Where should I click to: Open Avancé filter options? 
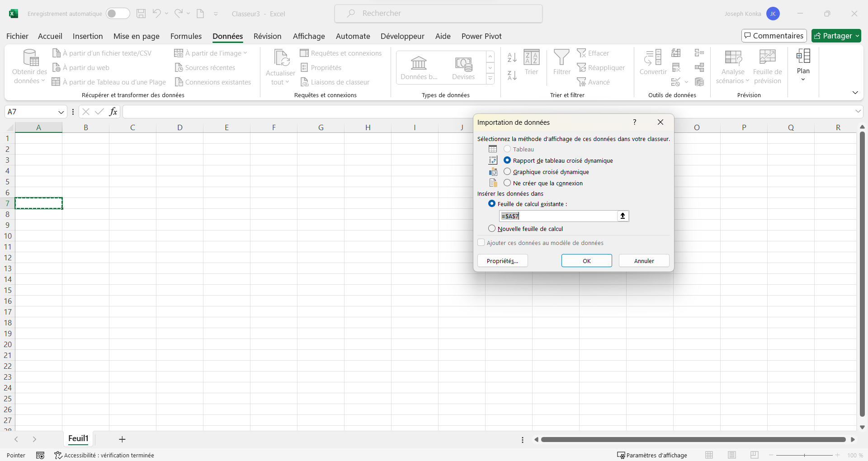pyautogui.click(x=594, y=82)
